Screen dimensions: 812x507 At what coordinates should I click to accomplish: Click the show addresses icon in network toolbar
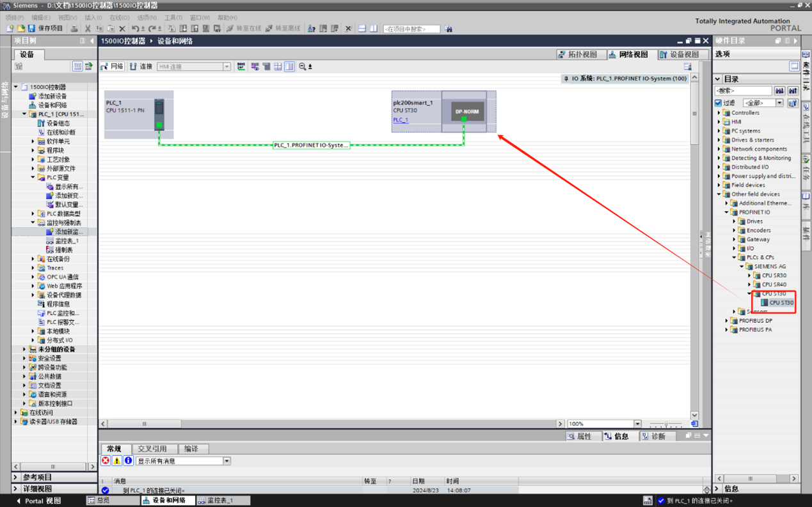point(255,66)
